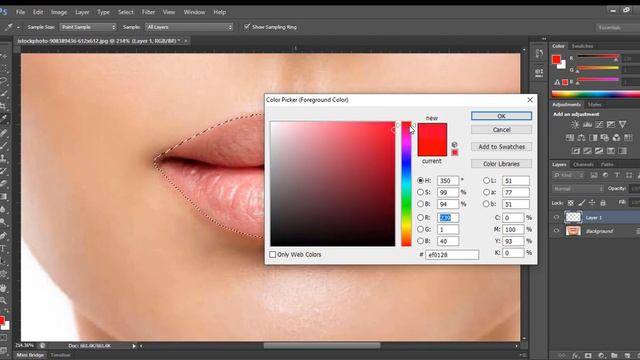
Task: Open the Sample Size dropdown
Action: [x=88, y=27]
